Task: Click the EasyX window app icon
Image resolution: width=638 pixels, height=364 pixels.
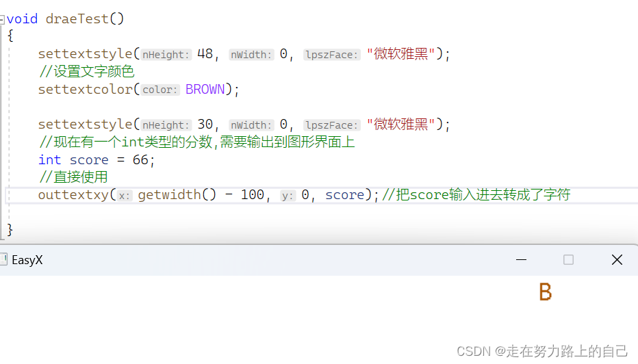Action: [x=3, y=259]
